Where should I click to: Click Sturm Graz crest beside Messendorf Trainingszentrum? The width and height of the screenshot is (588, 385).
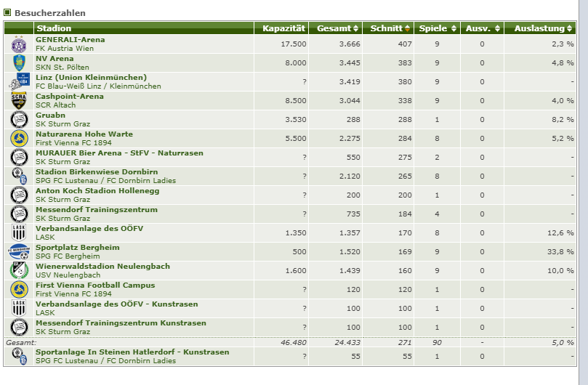coord(19,214)
